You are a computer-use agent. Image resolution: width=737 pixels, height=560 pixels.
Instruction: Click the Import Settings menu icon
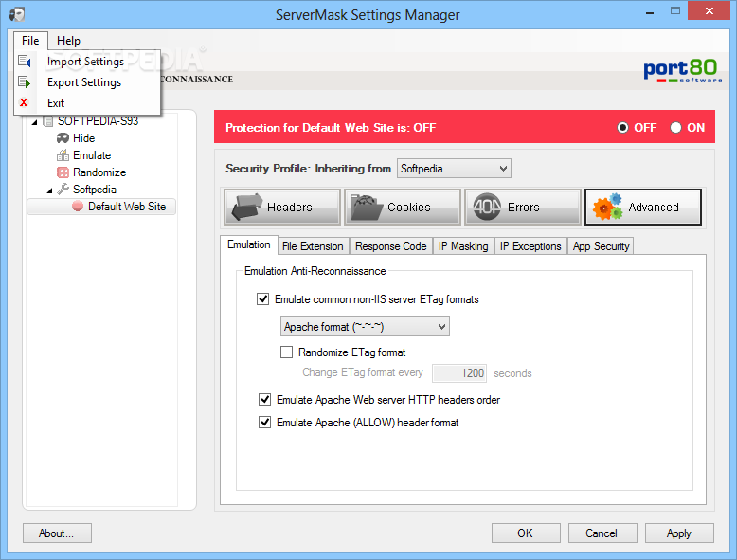pyautogui.click(x=25, y=62)
